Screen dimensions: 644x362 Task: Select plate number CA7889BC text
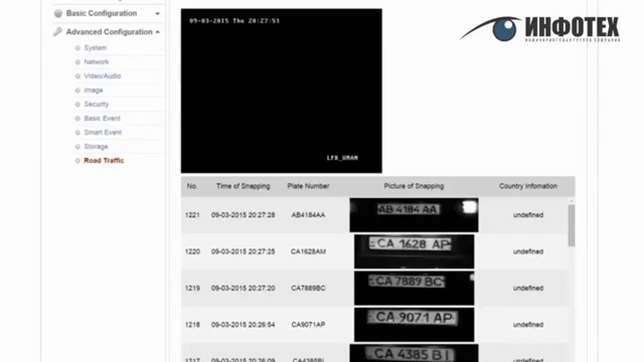308,288
